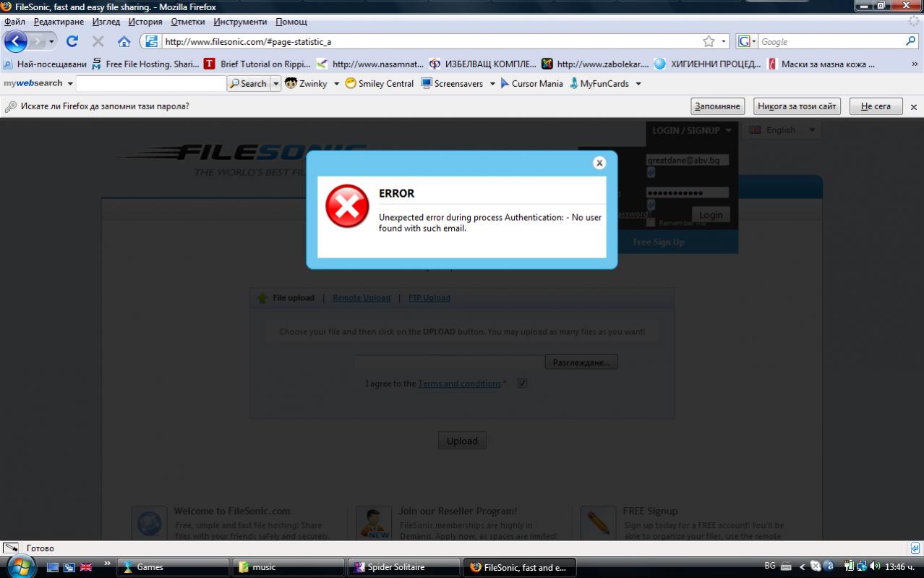The image size is (924, 578).
Task: Open the Файл menu
Action: pyautogui.click(x=14, y=22)
